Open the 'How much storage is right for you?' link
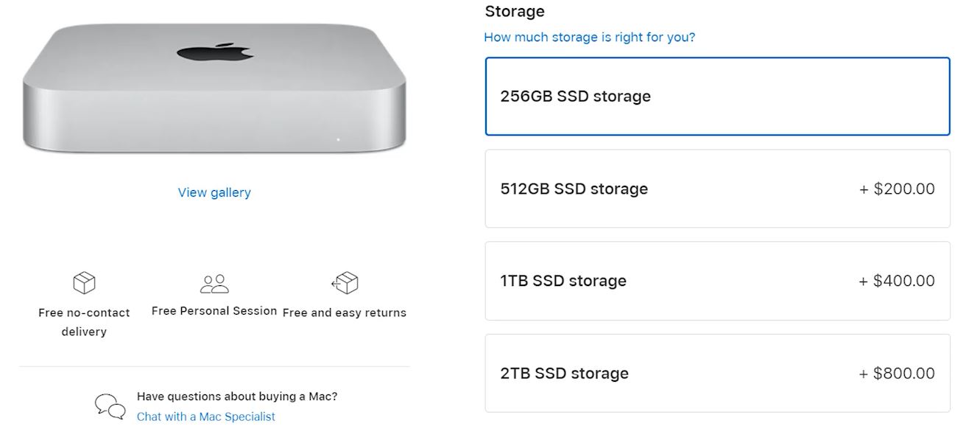The height and width of the screenshot is (429, 980). click(589, 37)
